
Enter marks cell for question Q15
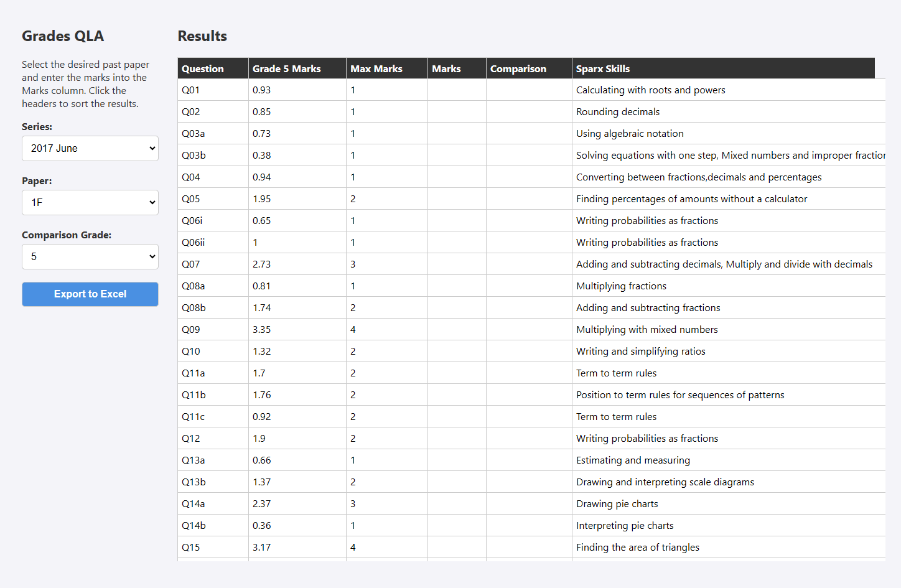point(456,548)
